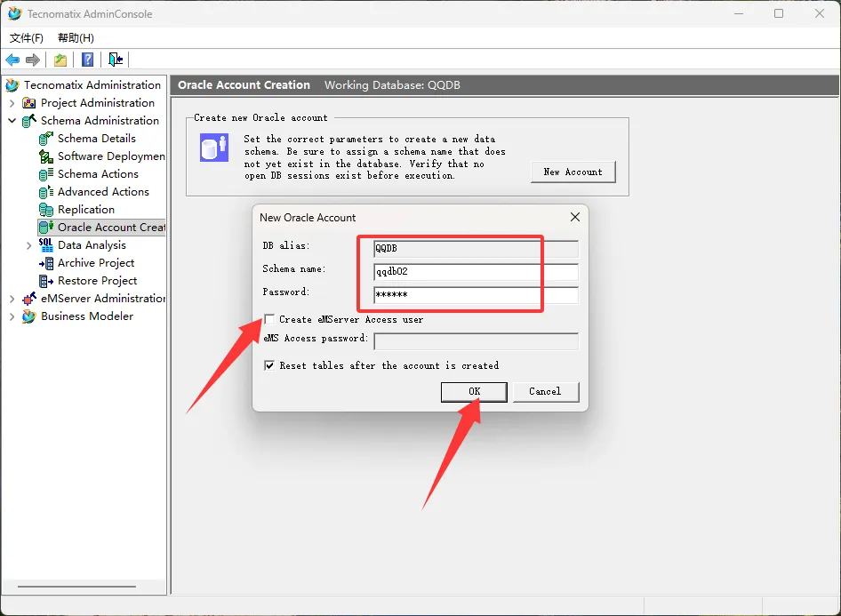Image resolution: width=841 pixels, height=616 pixels.
Task: Expand the Data Analysis node
Action: point(29,245)
